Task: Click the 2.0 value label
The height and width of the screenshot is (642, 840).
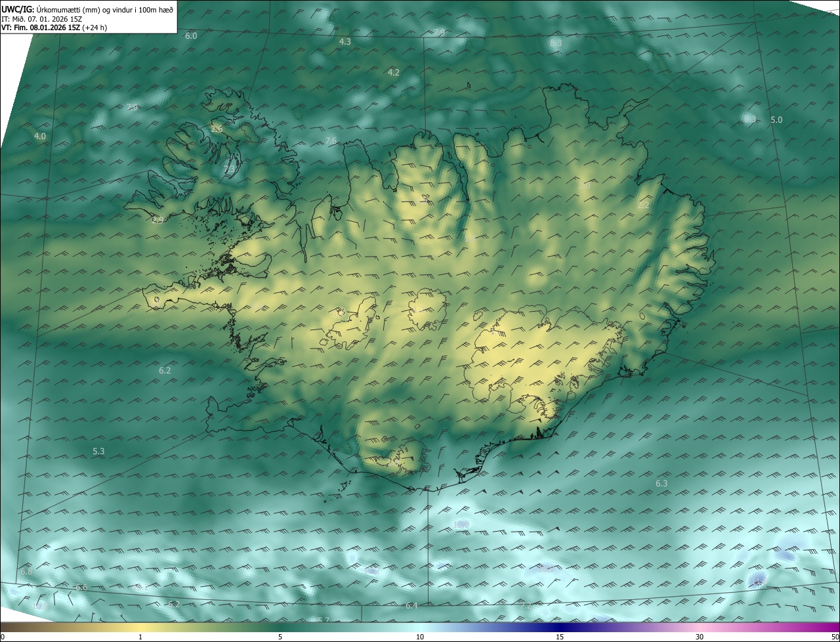Action: click(584, 186)
